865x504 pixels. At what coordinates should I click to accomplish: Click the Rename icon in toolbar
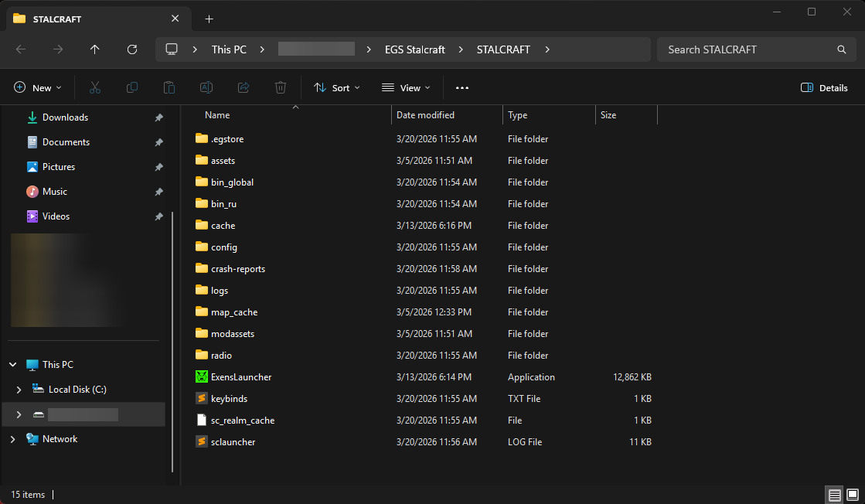(x=206, y=88)
